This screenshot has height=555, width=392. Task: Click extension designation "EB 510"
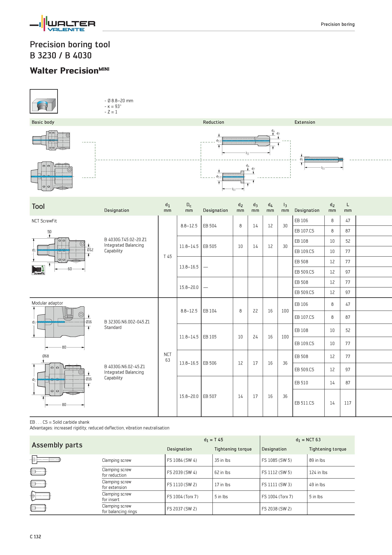click(301, 383)
